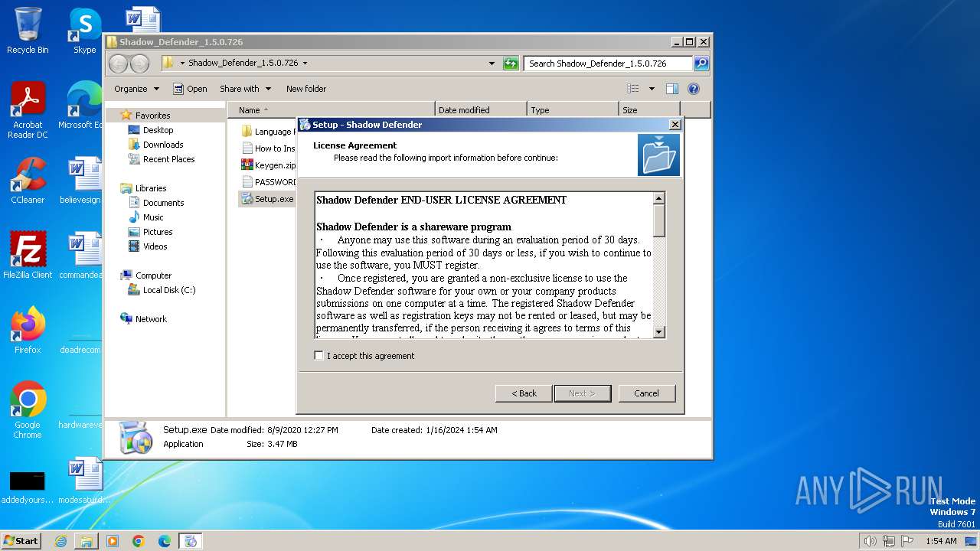Change view icon in Explorer toolbar

(x=633, y=89)
